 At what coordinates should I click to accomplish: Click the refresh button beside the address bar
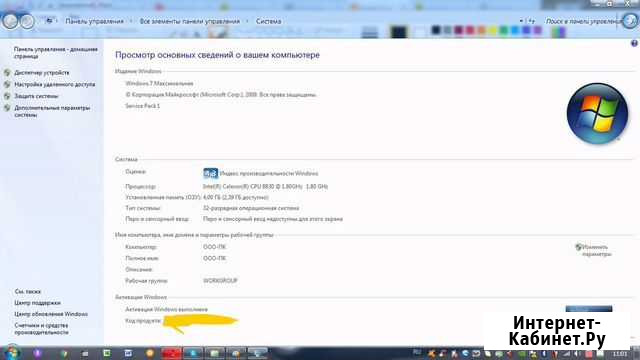532,21
